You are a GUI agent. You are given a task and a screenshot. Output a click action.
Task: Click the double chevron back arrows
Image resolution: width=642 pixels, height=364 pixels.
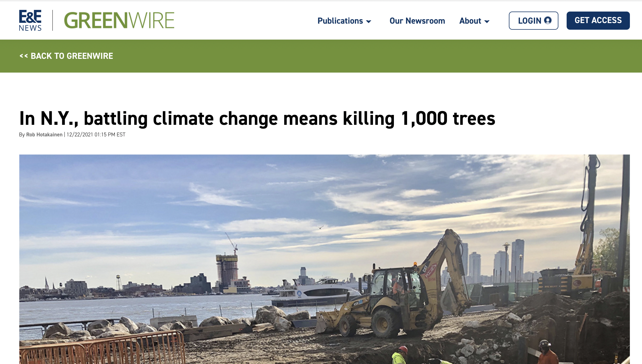point(24,56)
